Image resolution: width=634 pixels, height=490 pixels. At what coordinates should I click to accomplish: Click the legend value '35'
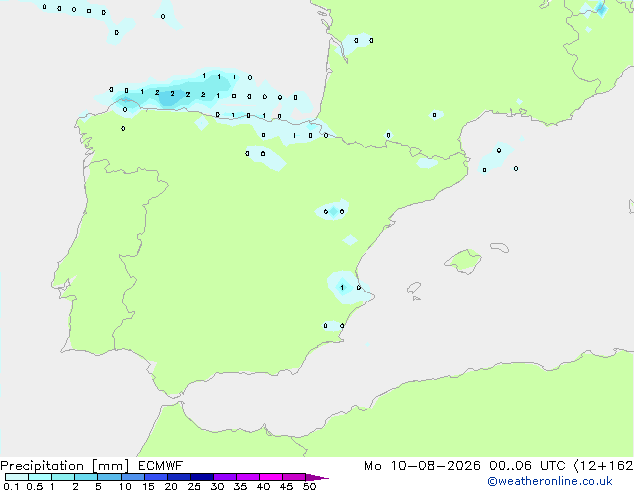[240, 486]
